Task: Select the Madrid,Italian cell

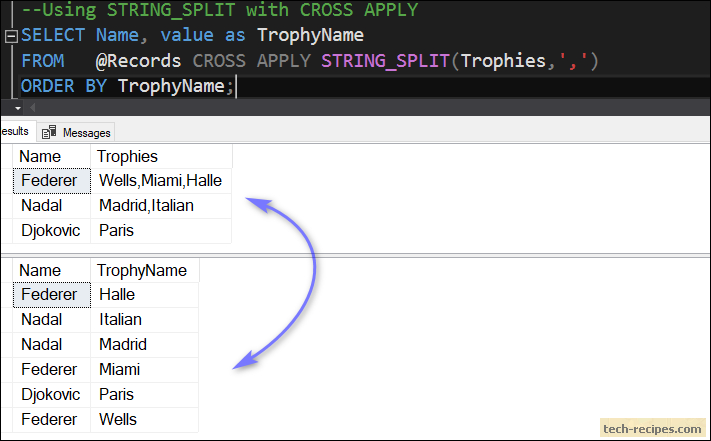Action: [x=161, y=206]
